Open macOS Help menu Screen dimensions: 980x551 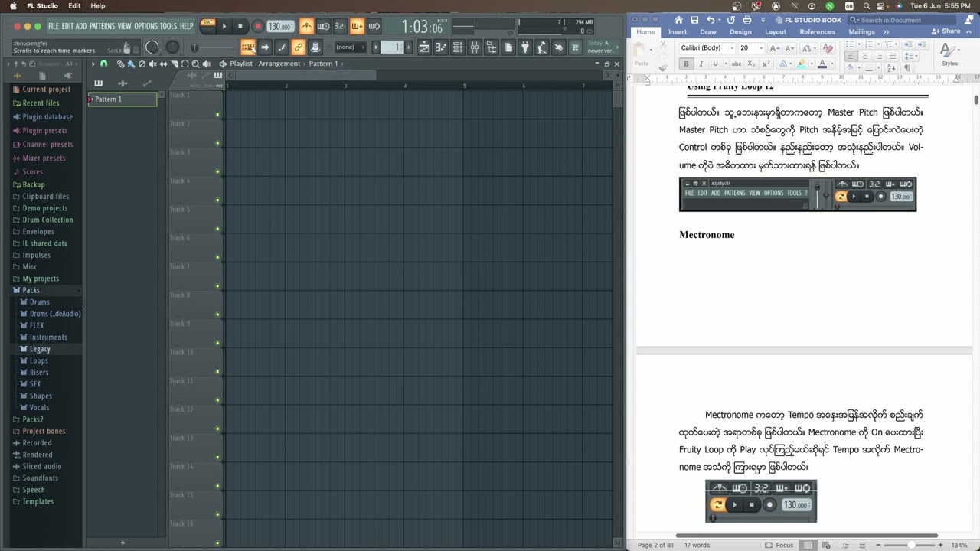[x=98, y=5]
